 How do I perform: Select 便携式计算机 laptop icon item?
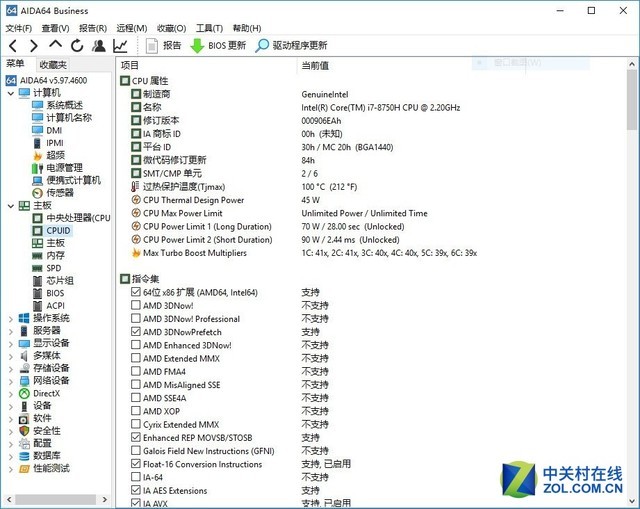click(x=66, y=180)
